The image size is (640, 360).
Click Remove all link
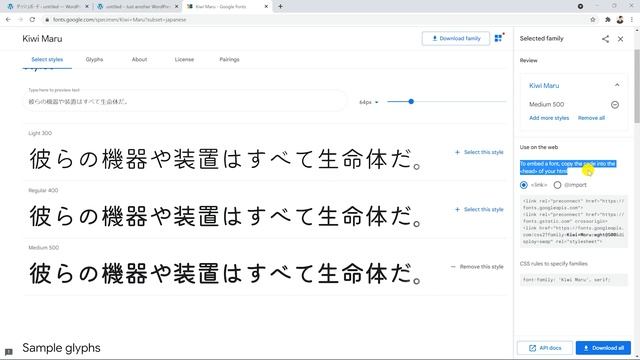click(591, 118)
